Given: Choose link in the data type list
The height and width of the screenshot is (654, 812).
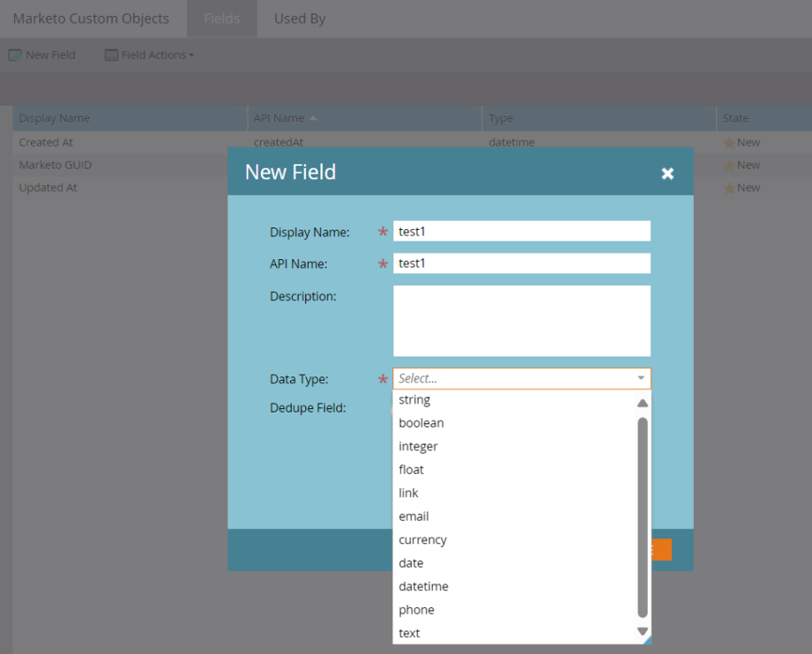Looking at the screenshot, I should pos(408,494).
